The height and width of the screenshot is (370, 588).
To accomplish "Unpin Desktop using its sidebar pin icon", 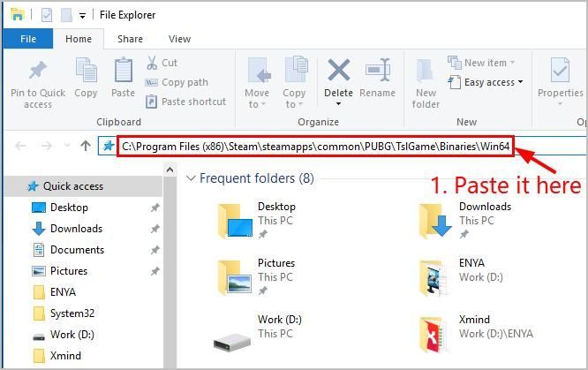I will pos(155,208).
